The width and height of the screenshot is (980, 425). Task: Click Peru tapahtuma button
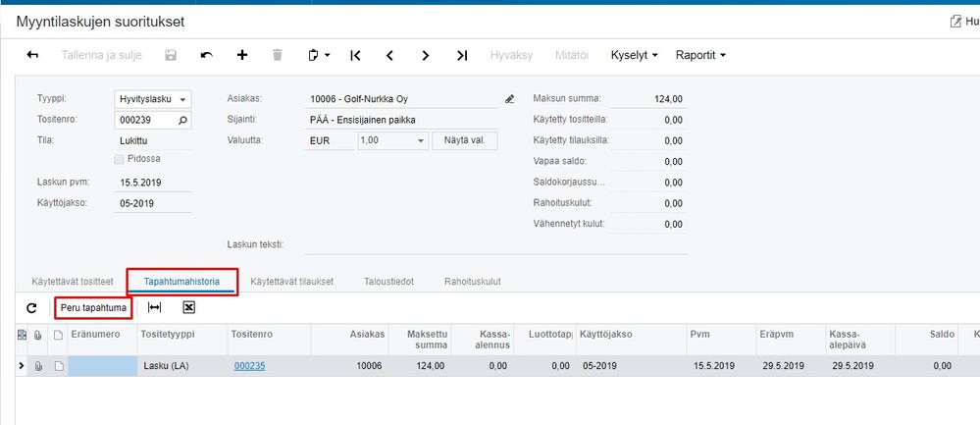pos(94,307)
